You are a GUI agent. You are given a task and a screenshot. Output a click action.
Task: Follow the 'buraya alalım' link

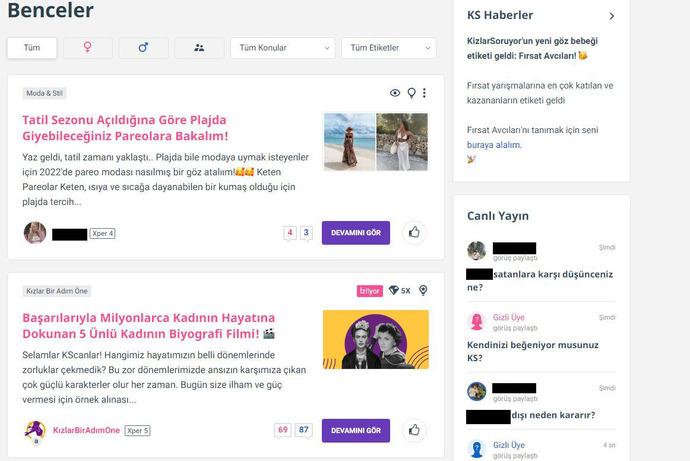click(494, 145)
